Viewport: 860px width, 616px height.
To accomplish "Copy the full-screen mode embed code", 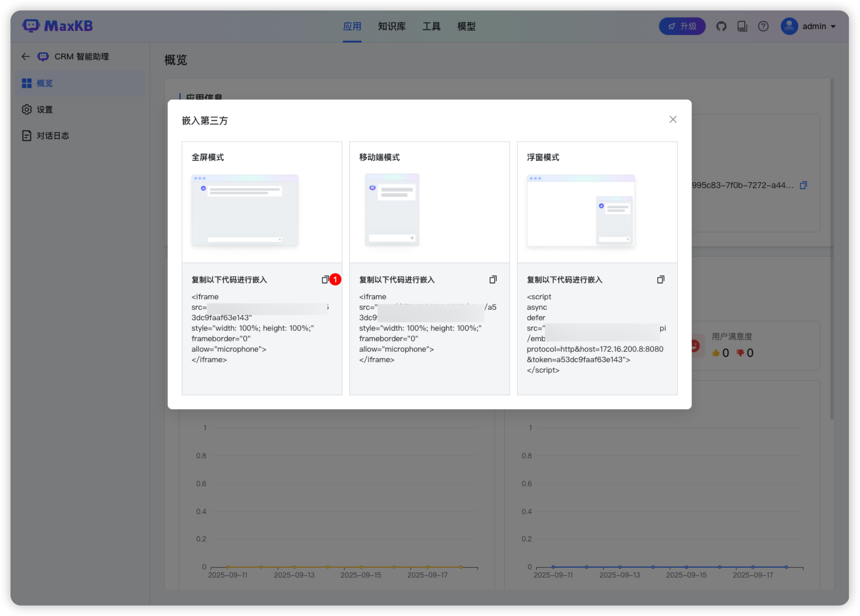I will (x=325, y=280).
